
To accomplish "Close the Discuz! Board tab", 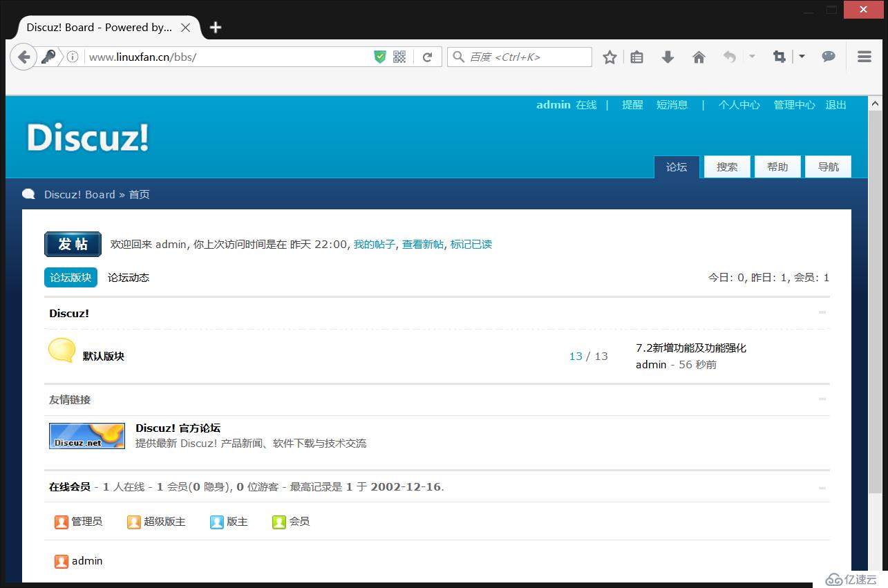I will [185, 28].
